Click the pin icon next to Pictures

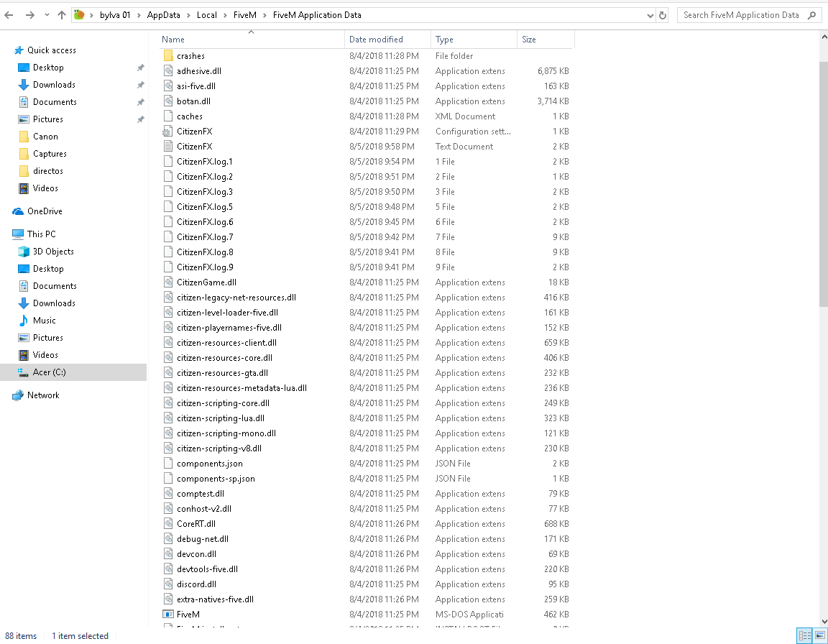pos(140,119)
